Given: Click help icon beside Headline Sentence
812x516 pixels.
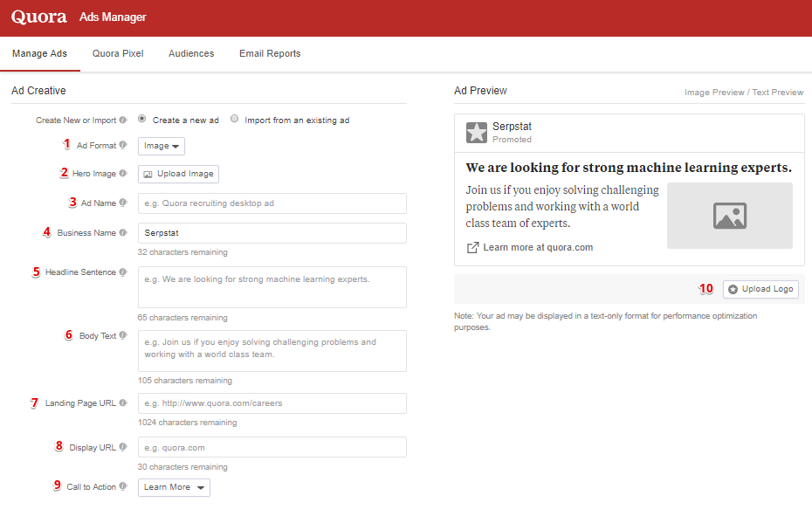Looking at the screenshot, I should [x=123, y=272].
